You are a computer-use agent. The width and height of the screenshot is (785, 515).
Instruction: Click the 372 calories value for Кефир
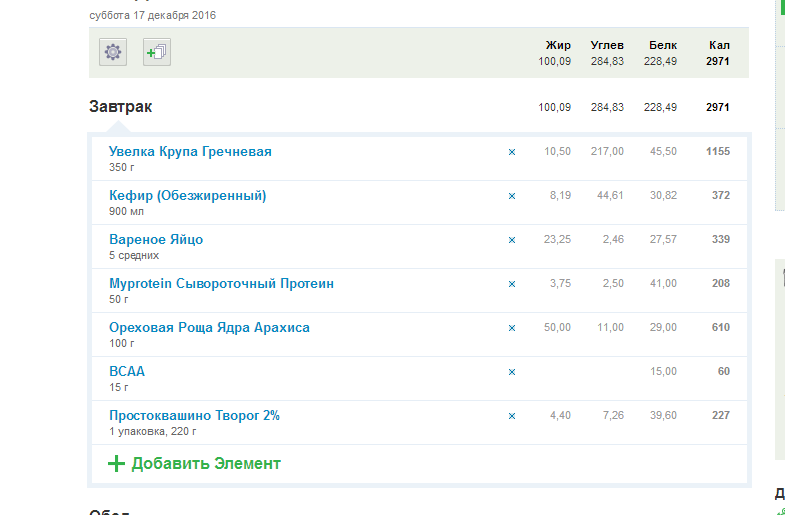click(x=721, y=196)
